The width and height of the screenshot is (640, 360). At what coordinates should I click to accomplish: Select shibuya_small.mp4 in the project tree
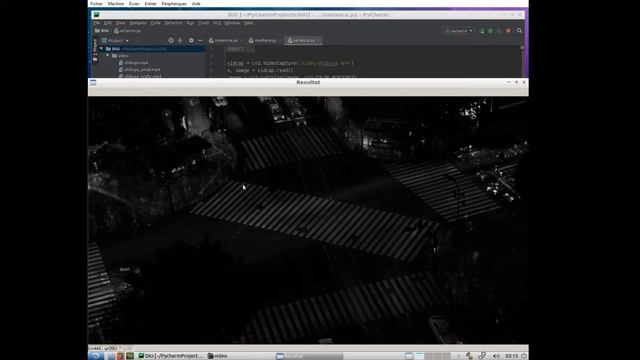click(139, 70)
